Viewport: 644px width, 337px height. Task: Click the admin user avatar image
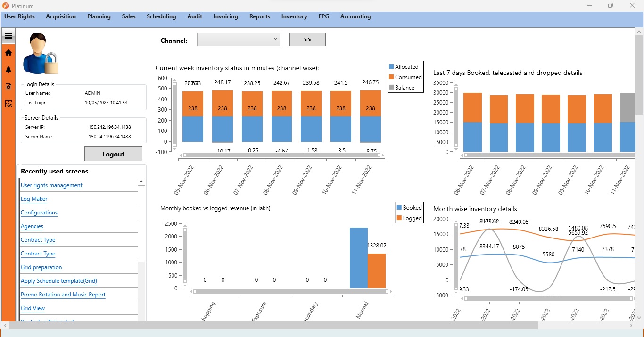point(40,53)
